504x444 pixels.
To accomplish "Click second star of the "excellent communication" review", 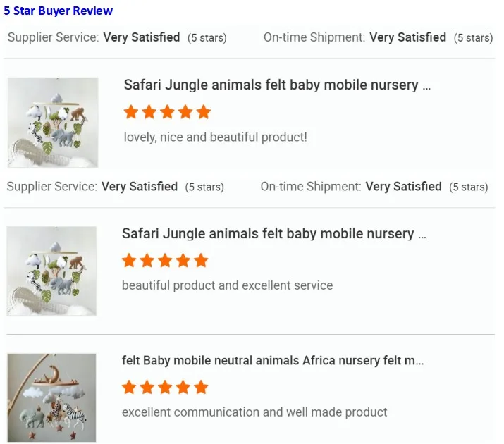I will 147,387.
